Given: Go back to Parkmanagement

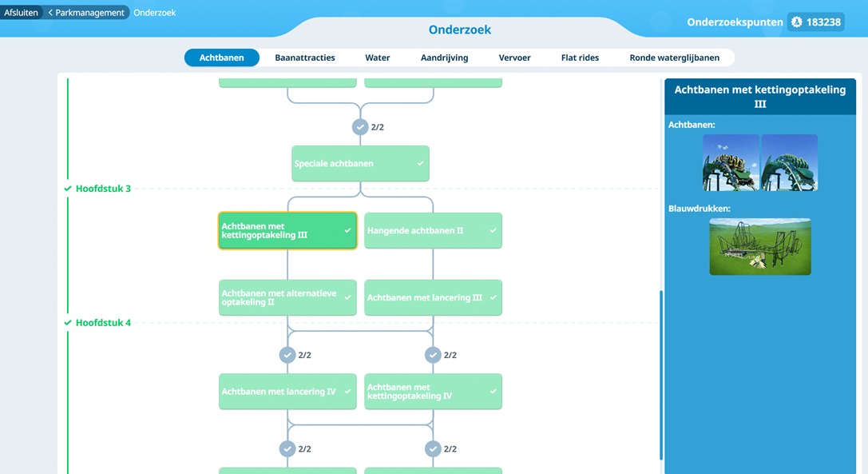Looking at the screenshot, I should pyautogui.click(x=86, y=12).
